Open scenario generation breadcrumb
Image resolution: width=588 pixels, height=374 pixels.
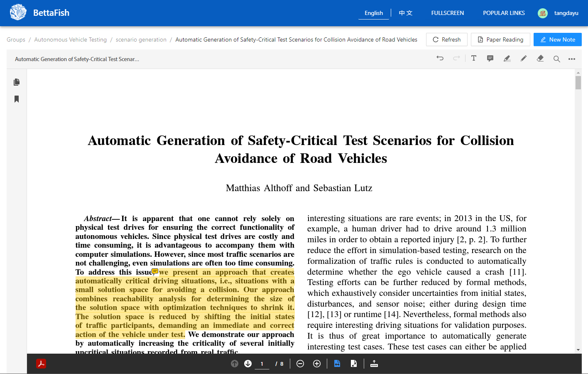141,39
